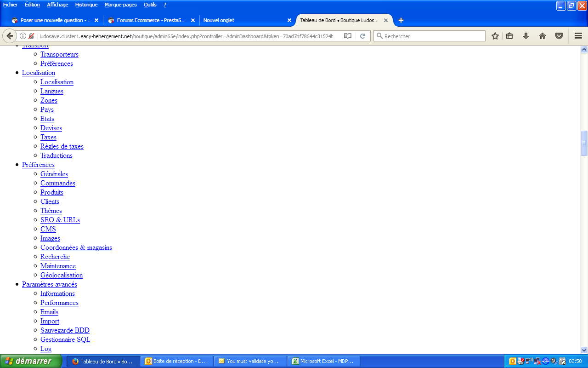Open reader view icon in address bar
Image resolution: width=588 pixels, height=368 pixels.
(x=348, y=36)
